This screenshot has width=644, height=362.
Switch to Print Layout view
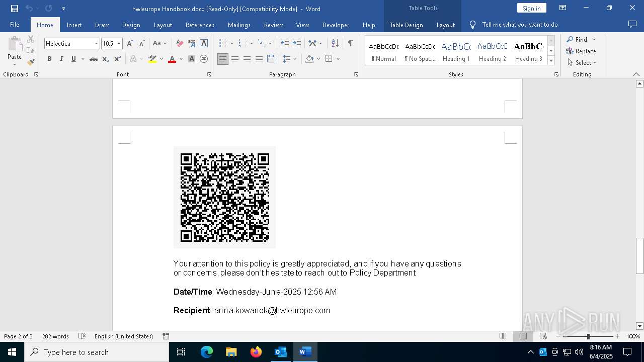tap(523, 336)
